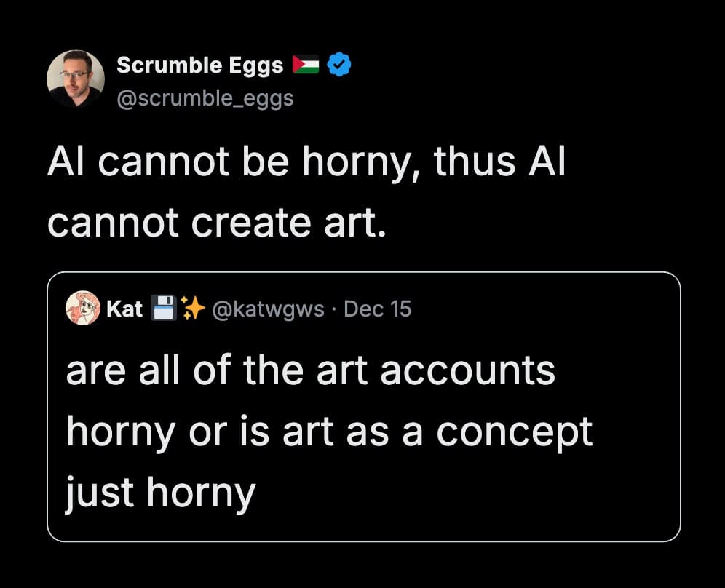Click the sparkles emoji next to Kat
The height and width of the screenshot is (588, 725).
click(192, 309)
